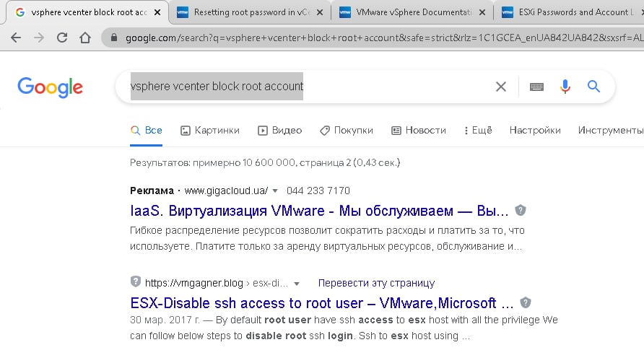Focus the Google search input field
The width and height of the screenshot is (644, 363).
pos(304,87)
